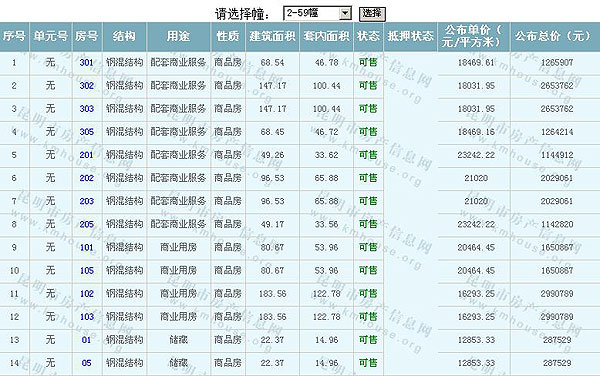Image resolution: width=600 pixels, height=376 pixels.
Task: Select total price 1265907 in row 1
Action: click(x=557, y=62)
